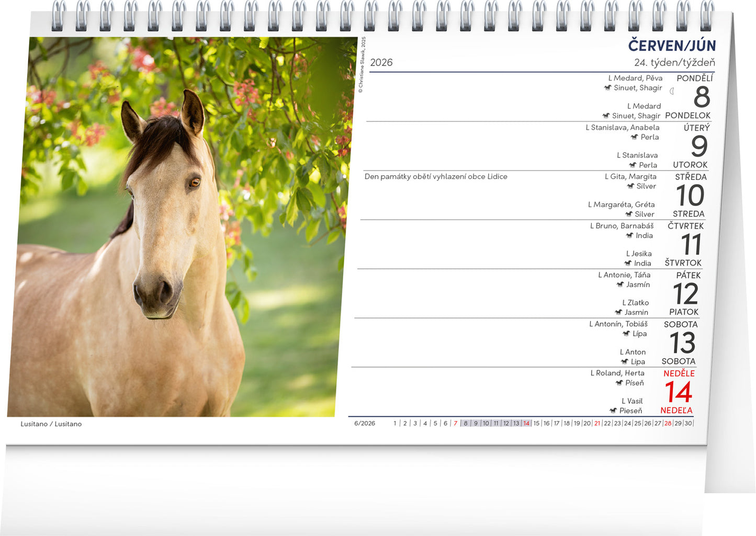Click horse icon beside Jasmin under Zlatko
Viewport: 756px width, 536px height.
618,312
